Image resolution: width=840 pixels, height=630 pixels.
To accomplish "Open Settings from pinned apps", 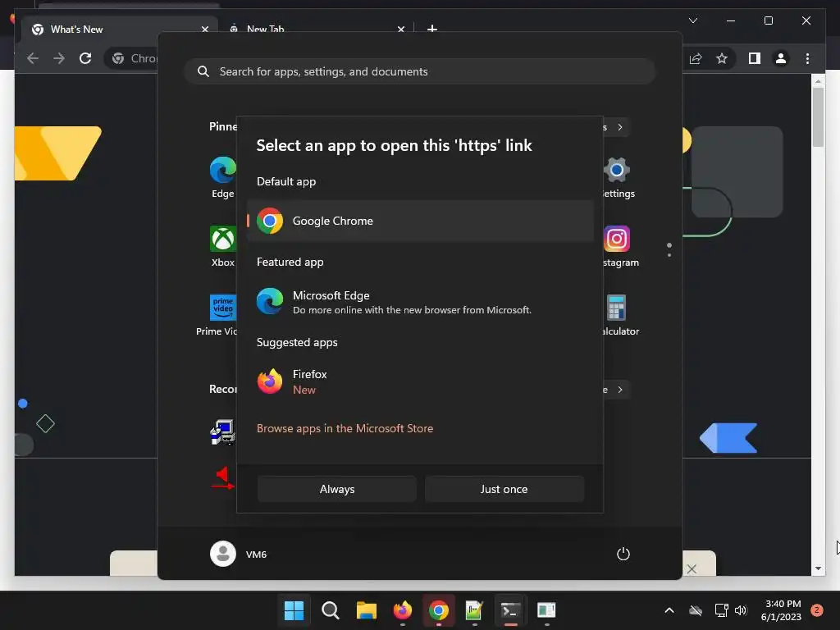I will 617,178.
